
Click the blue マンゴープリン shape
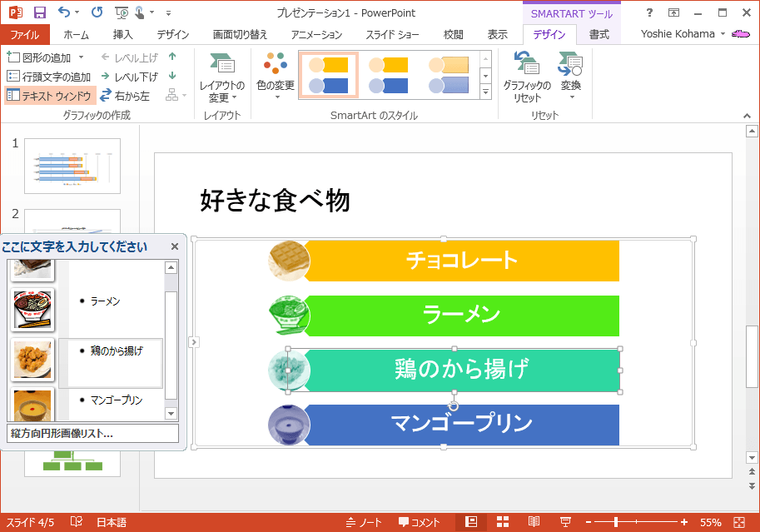point(462,425)
